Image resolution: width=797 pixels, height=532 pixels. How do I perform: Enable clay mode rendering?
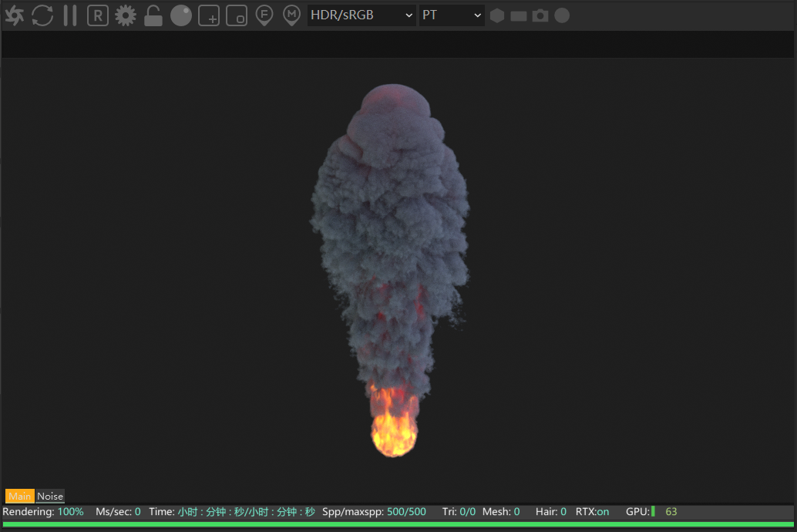point(181,15)
